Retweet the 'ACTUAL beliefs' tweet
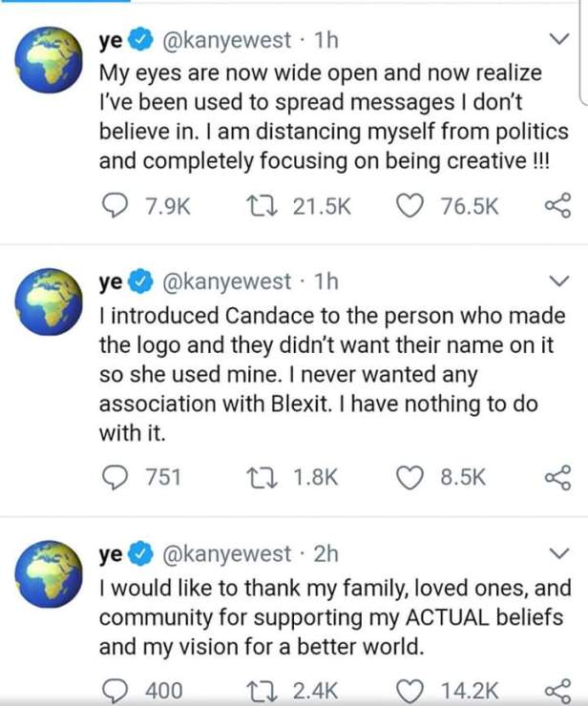Image resolution: width=588 pixels, height=706 pixels. 256,691
